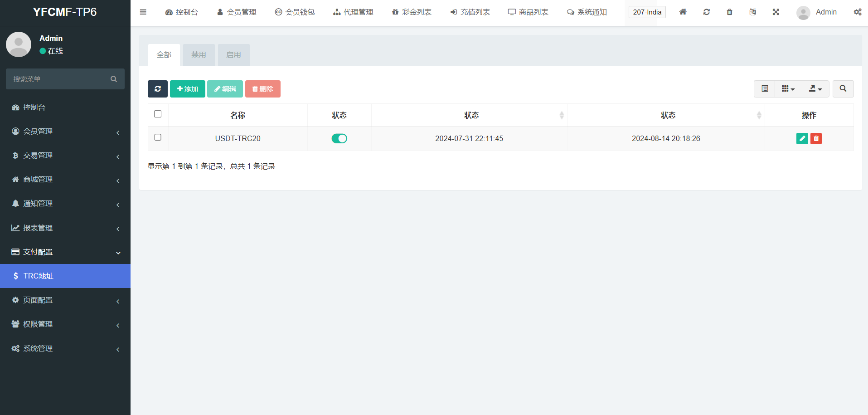Open 充值列表 in the top navigation
This screenshot has height=415, width=868.
[470, 12]
